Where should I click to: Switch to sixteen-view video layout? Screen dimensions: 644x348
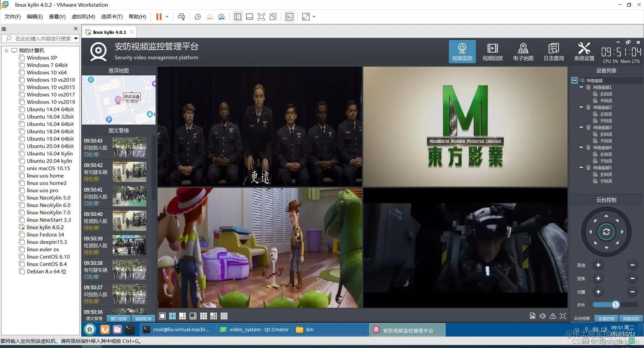coord(224,316)
